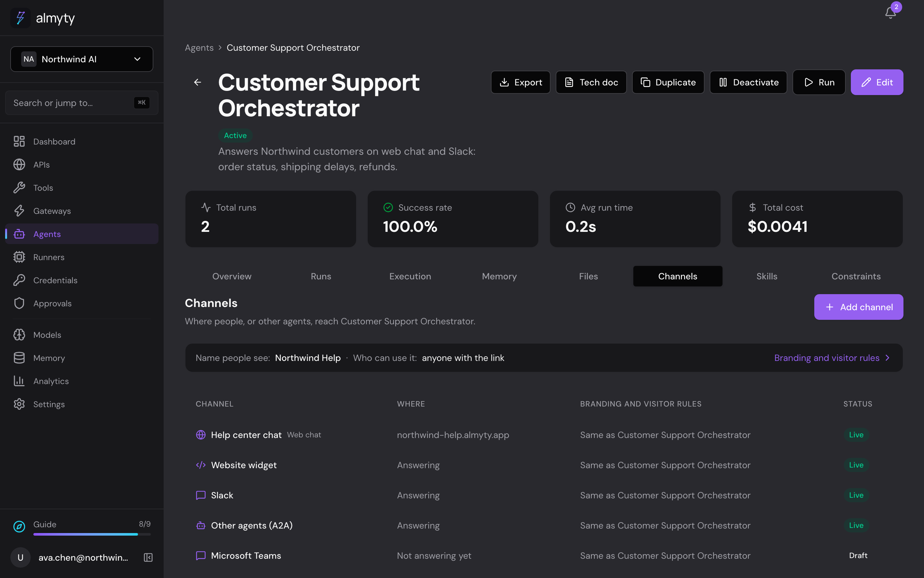Switch to the Files tab
This screenshot has height=578, width=924.
coord(588,276)
